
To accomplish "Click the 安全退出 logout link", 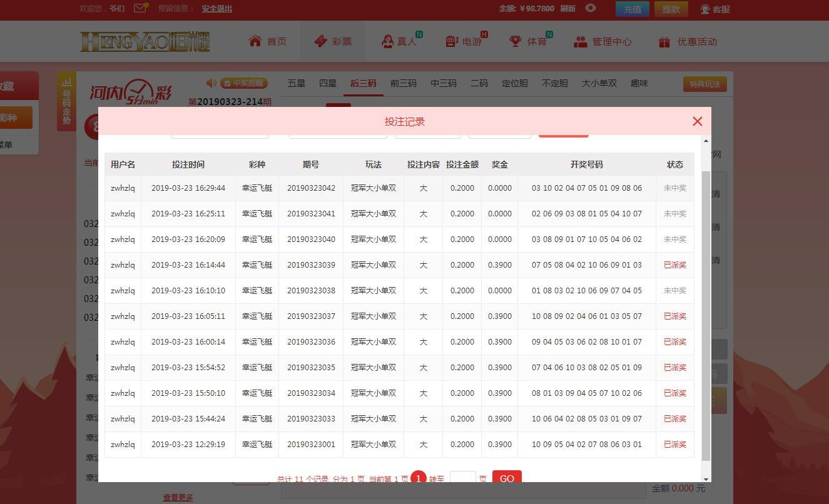I will click(x=217, y=9).
